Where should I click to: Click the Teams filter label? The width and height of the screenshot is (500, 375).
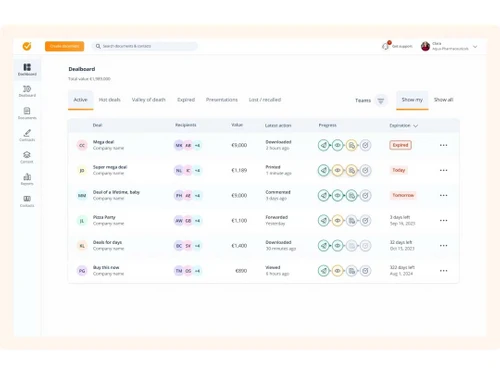(363, 100)
